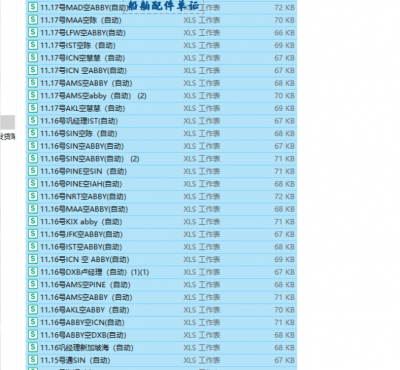The width and height of the screenshot is (400, 370).
Task: Select the icon beside 11.17号IST空陈(自动)
Action: click(33, 45)
